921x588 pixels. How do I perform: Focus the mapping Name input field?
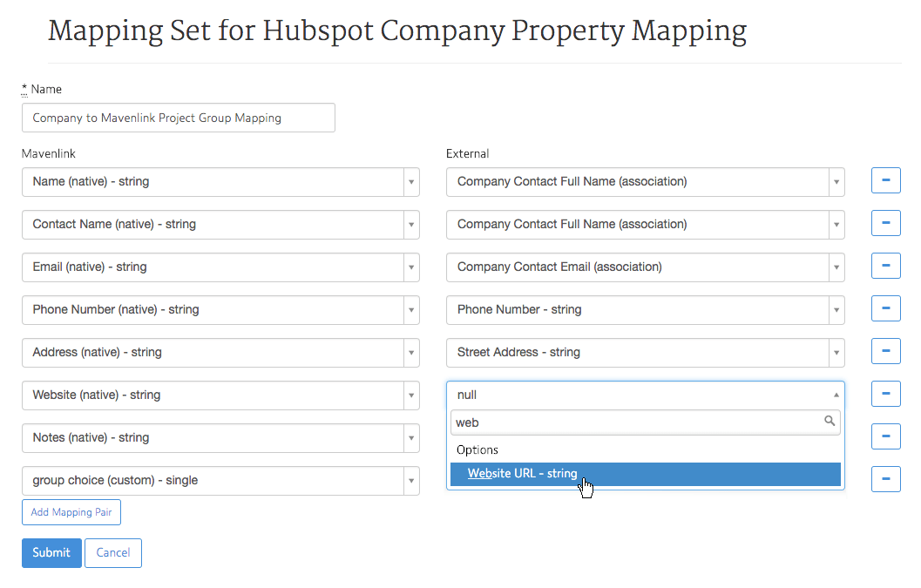tap(179, 118)
